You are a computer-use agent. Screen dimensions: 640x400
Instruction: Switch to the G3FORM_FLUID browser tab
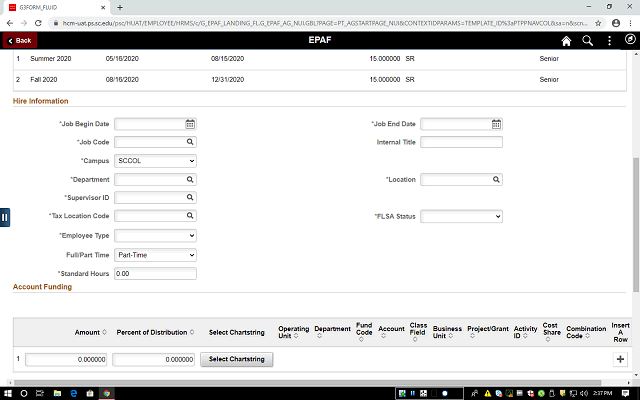(56, 7)
